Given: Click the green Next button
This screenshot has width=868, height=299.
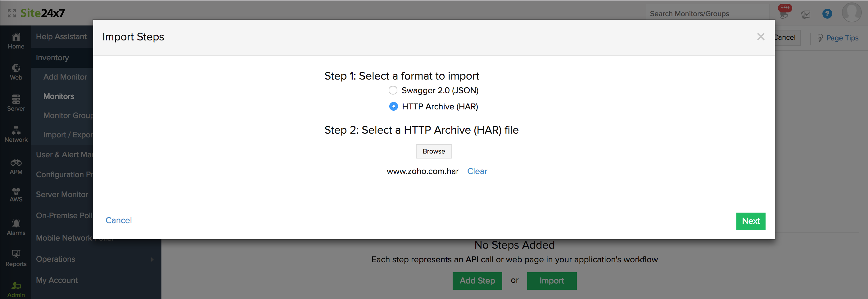Looking at the screenshot, I should [x=750, y=221].
